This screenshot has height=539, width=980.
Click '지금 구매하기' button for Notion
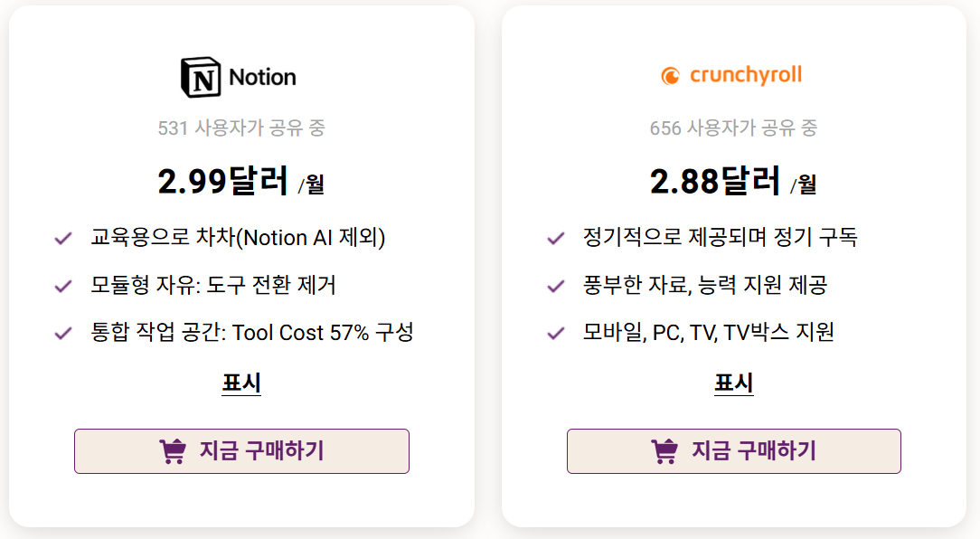[241, 450]
